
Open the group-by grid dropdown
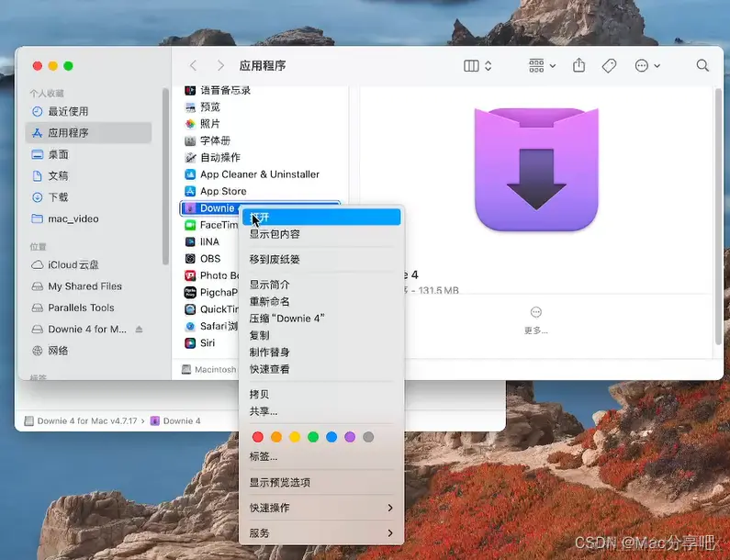pyautogui.click(x=543, y=65)
